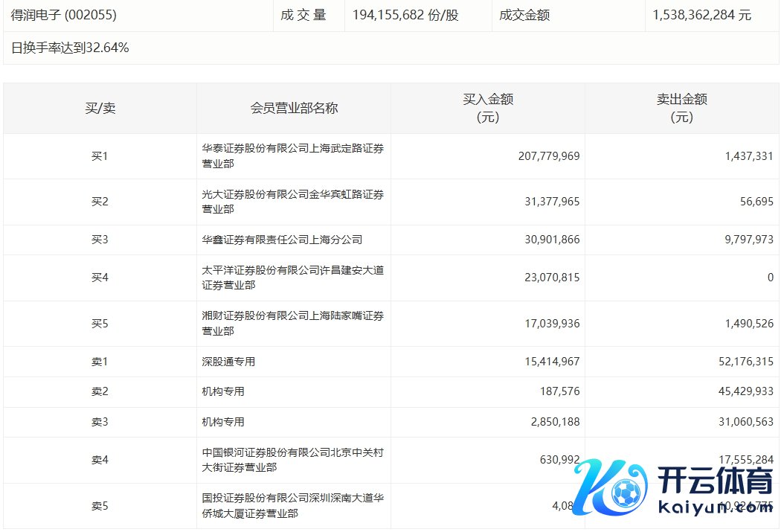Screen dimensions: 784x532
Task: Click the 会员营业部名称 column header
Action: click(x=294, y=109)
